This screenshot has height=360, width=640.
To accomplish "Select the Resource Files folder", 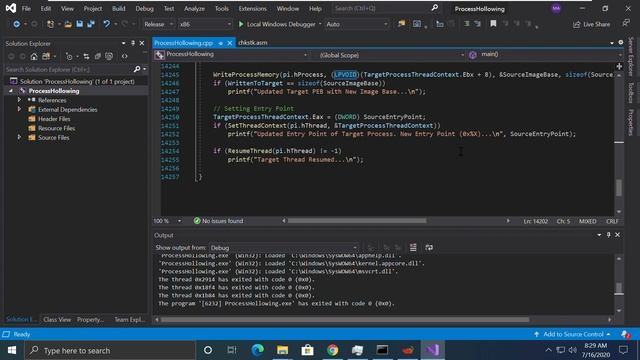I will 56,128.
